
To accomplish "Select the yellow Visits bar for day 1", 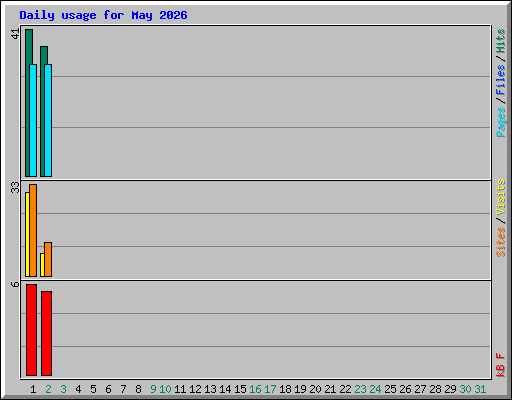I will point(27,234).
